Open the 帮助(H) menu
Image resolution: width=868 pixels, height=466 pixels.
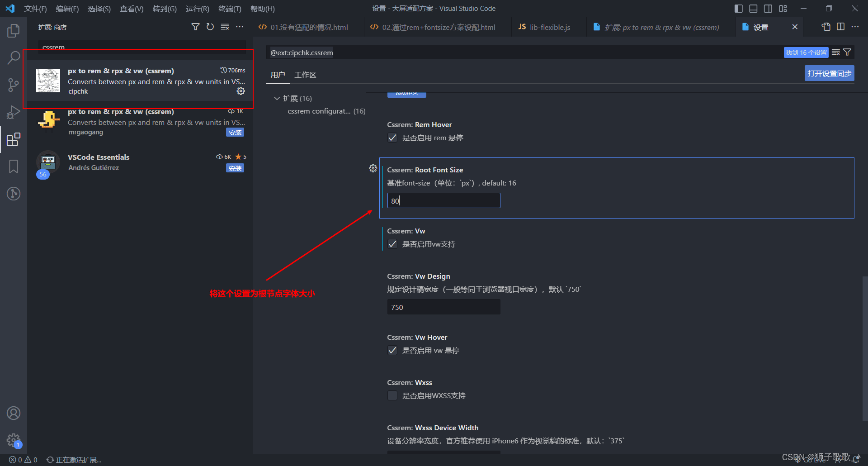(x=263, y=9)
